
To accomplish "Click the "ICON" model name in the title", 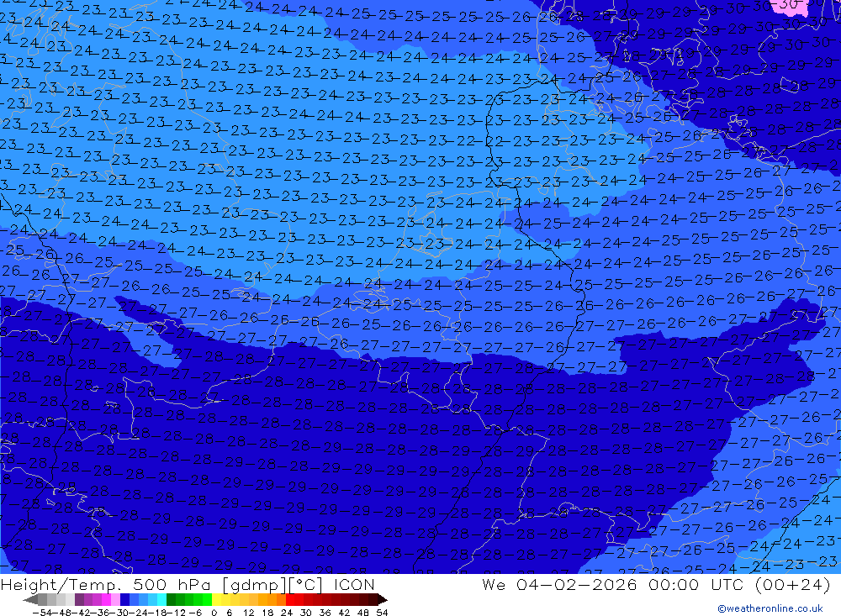I will [x=354, y=584].
